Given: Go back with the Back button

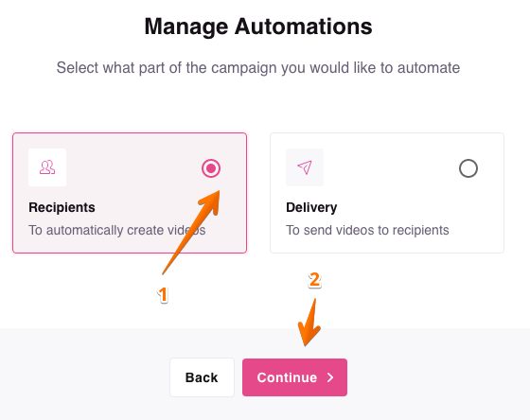Looking at the screenshot, I should point(202,377).
